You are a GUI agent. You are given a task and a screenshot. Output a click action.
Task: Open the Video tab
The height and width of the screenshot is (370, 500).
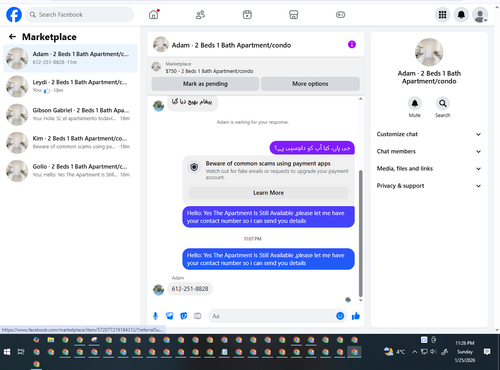247,15
